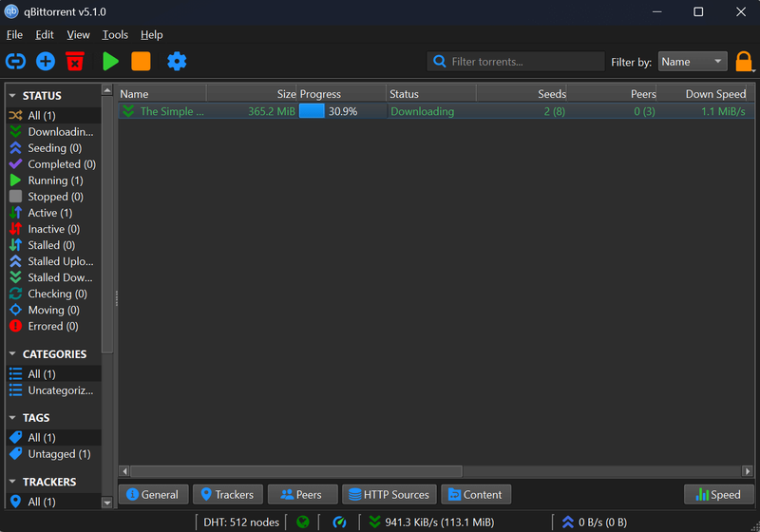Click the Add Torrent Link toolbar icon
The image size is (760, 532).
point(15,62)
